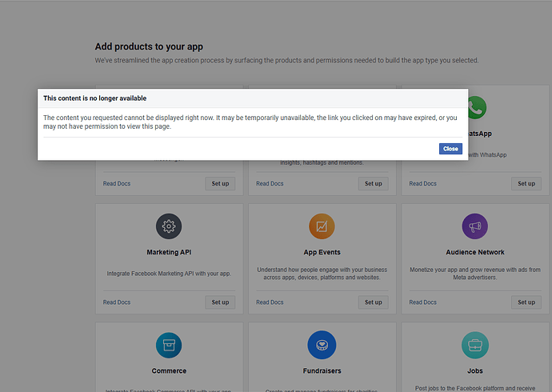Set up the Audience Network product

(526, 302)
